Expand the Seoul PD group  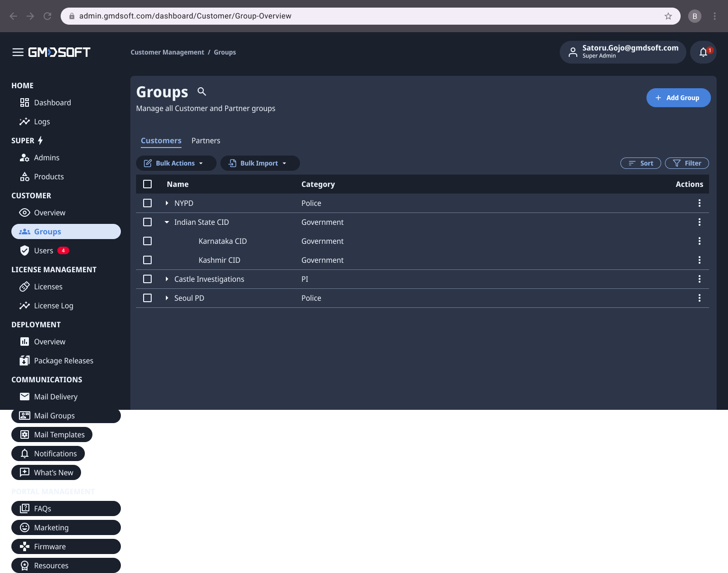point(167,298)
